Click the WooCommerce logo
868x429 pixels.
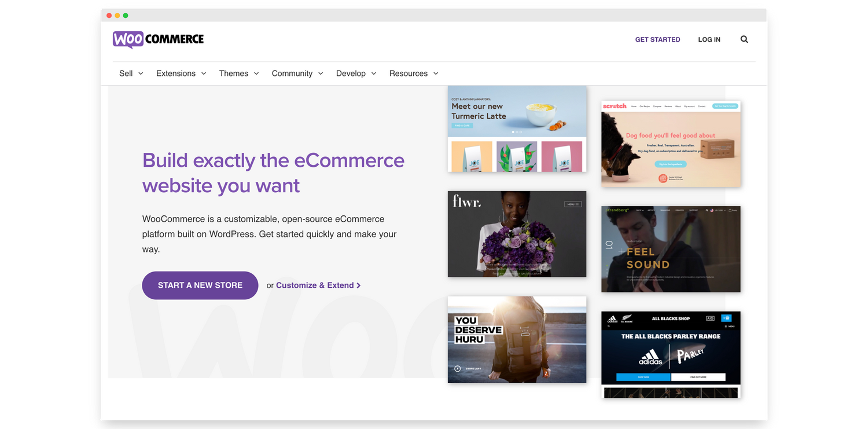pos(158,39)
